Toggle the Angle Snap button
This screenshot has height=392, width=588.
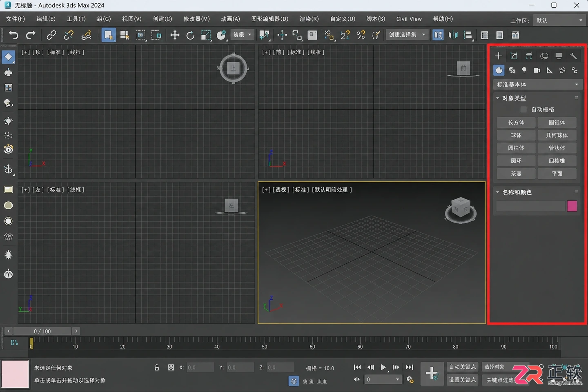(345, 35)
